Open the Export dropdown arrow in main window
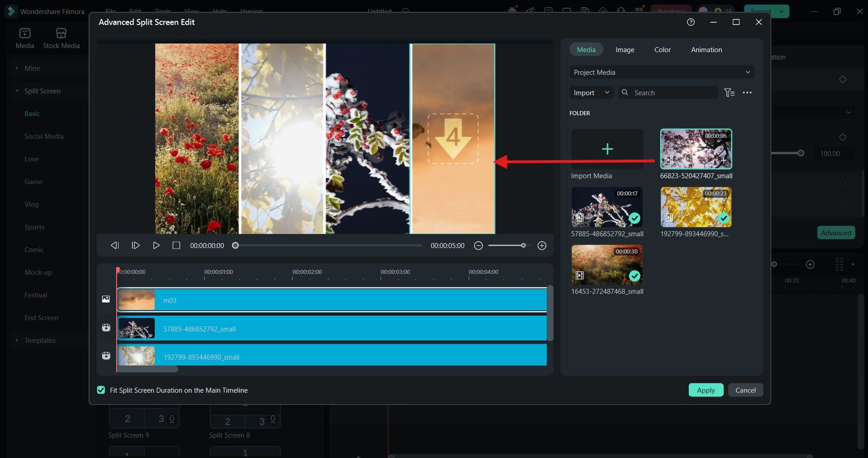Image resolution: width=868 pixels, height=458 pixels. pos(781,11)
